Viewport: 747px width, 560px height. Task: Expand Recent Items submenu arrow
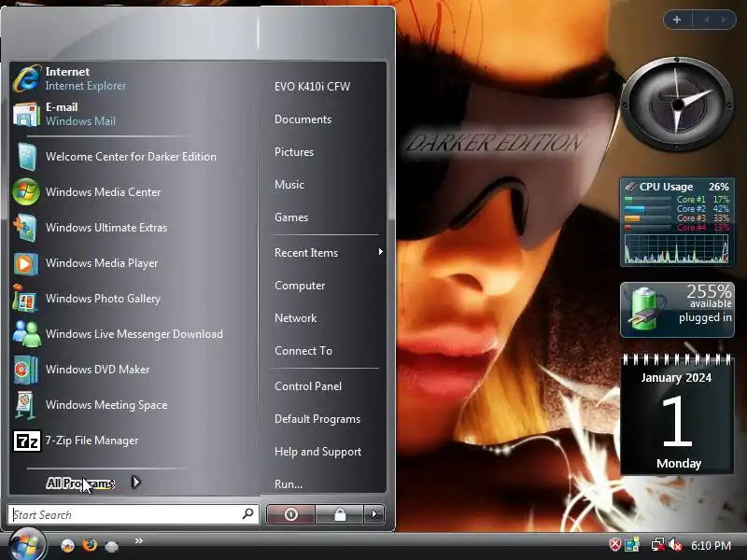click(380, 251)
